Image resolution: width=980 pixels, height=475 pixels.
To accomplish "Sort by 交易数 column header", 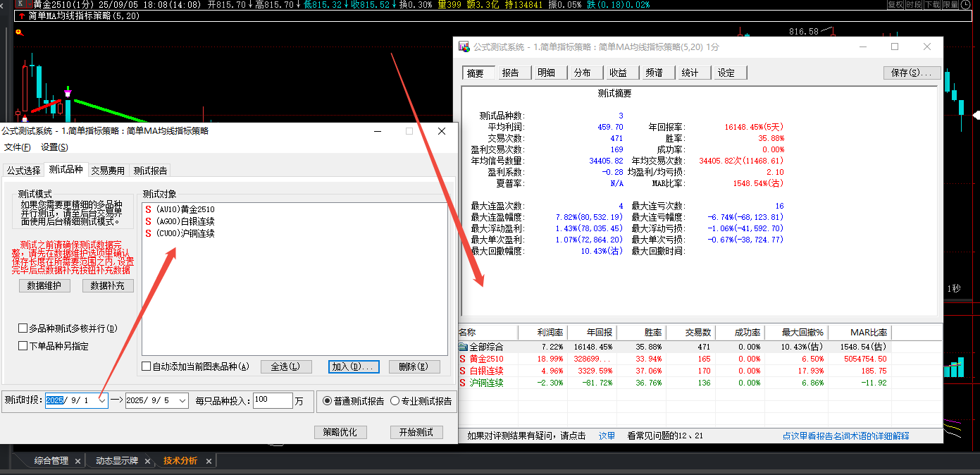I will pos(690,333).
